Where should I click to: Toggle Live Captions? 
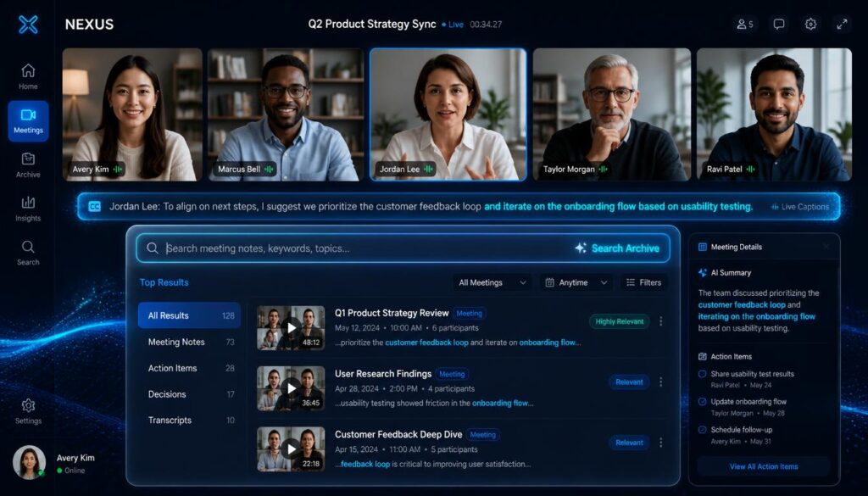click(x=800, y=207)
